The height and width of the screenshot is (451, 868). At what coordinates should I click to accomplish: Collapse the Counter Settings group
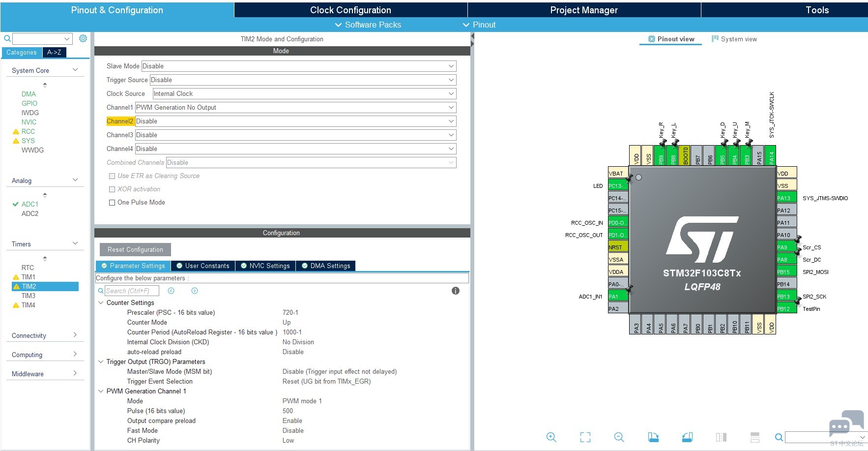pyautogui.click(x=101, y=303)
